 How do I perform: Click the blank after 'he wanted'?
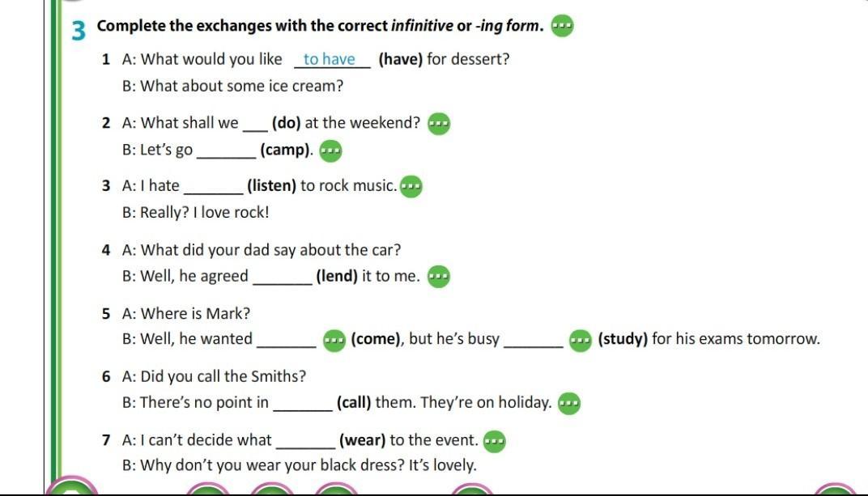click(286, 341)
